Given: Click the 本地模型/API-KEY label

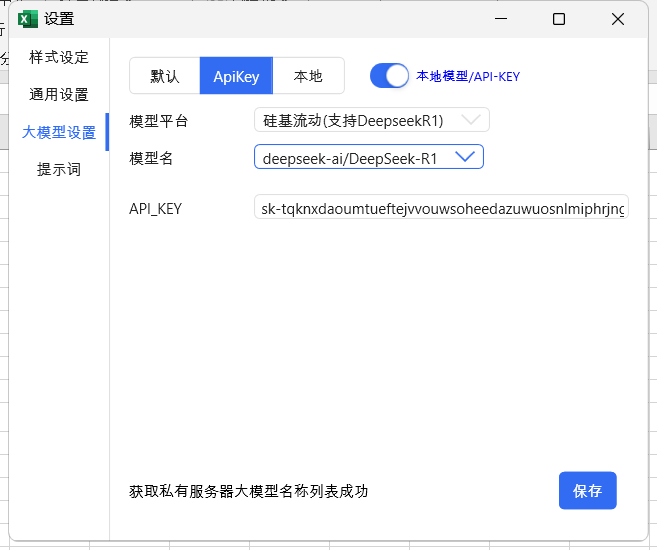Looking at the screenshot, I should [468, 76].
